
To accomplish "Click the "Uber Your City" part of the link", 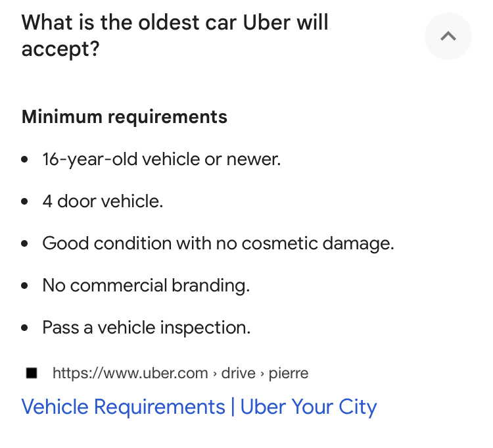I will [x=308, y=407].
